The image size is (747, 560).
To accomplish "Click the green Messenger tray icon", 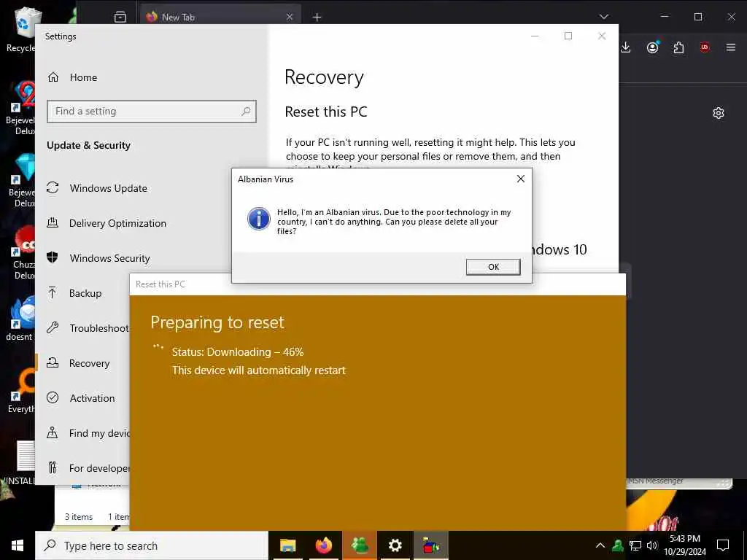I will tap(618, 545).
